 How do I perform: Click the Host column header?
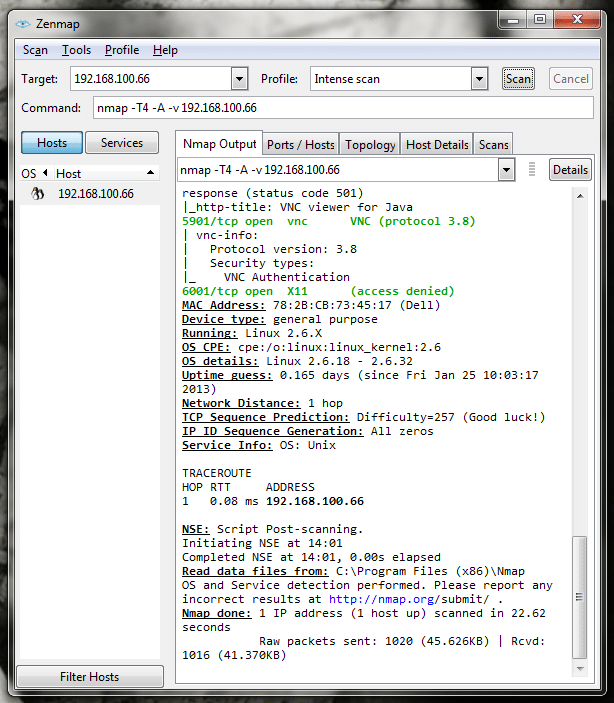tap(107, 174)
